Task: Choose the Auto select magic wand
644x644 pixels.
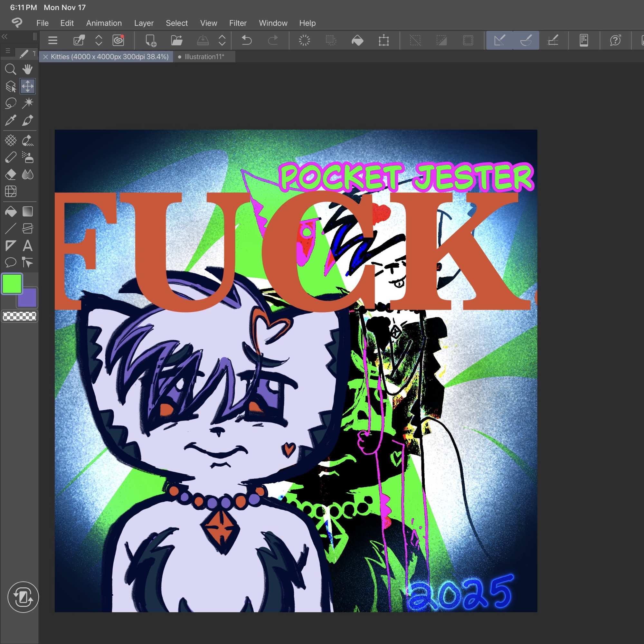Action: (x=28, y=103)
